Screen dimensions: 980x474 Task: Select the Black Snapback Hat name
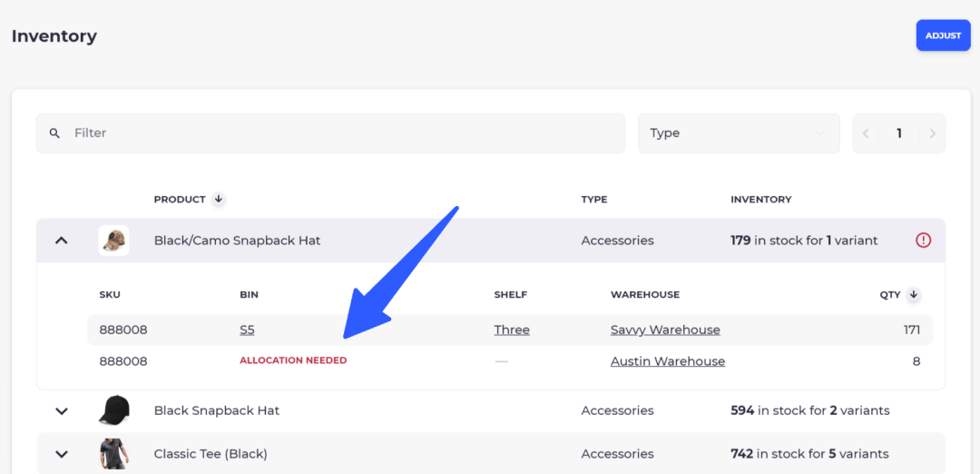(216, 410)
